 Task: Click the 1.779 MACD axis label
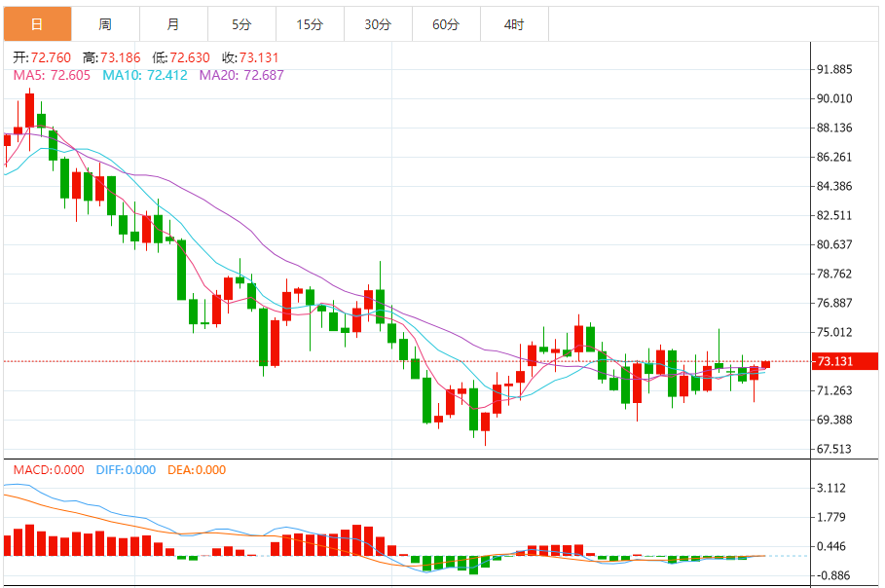point(831,518)
